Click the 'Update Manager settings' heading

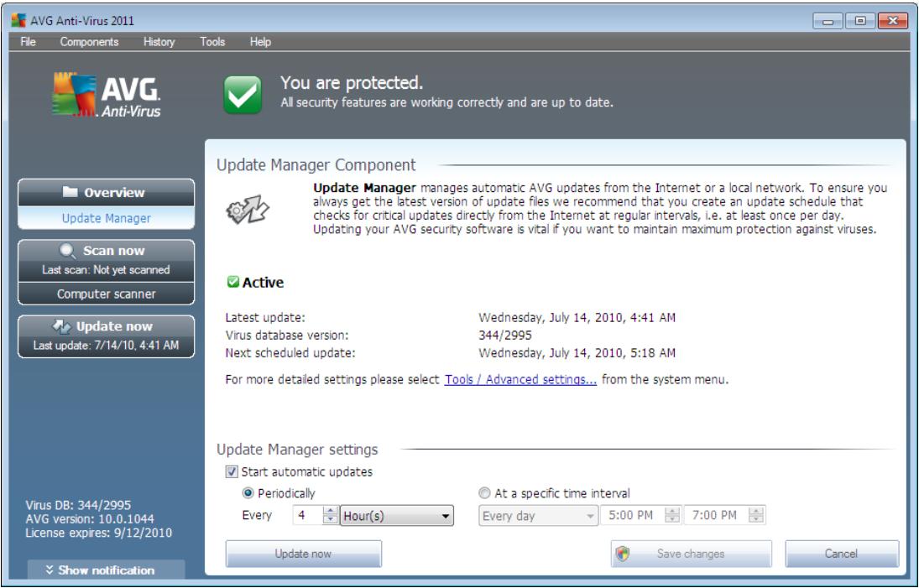297,450
